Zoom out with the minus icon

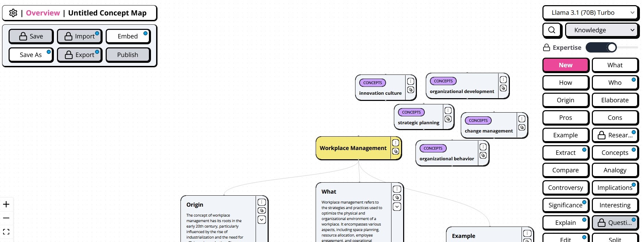(6, 218)
